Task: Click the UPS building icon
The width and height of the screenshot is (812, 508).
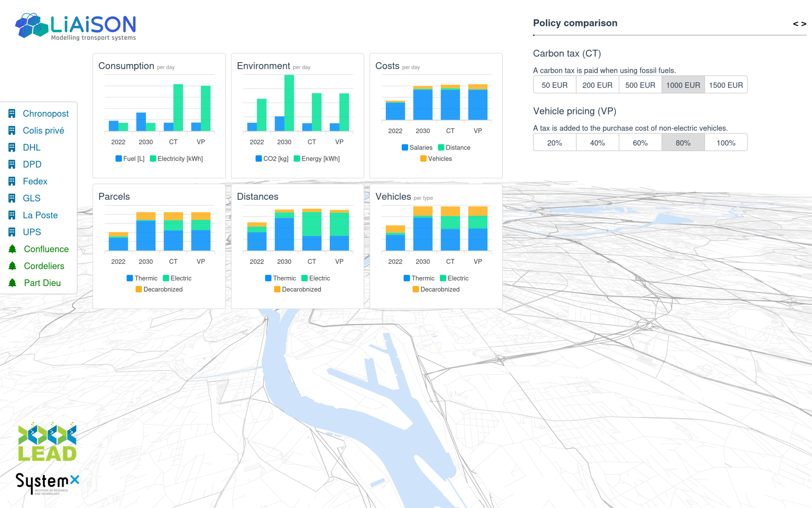Action: [12, 232]
